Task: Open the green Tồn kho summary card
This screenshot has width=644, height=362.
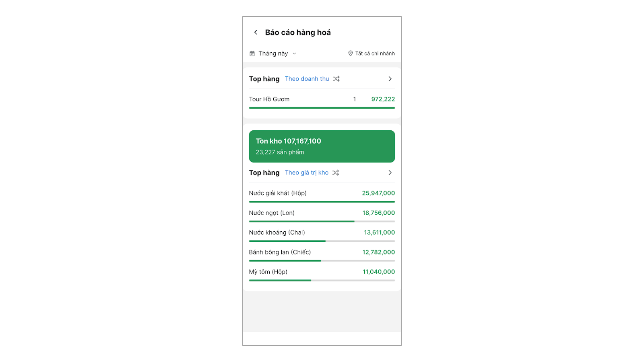Action: [322, 146]
